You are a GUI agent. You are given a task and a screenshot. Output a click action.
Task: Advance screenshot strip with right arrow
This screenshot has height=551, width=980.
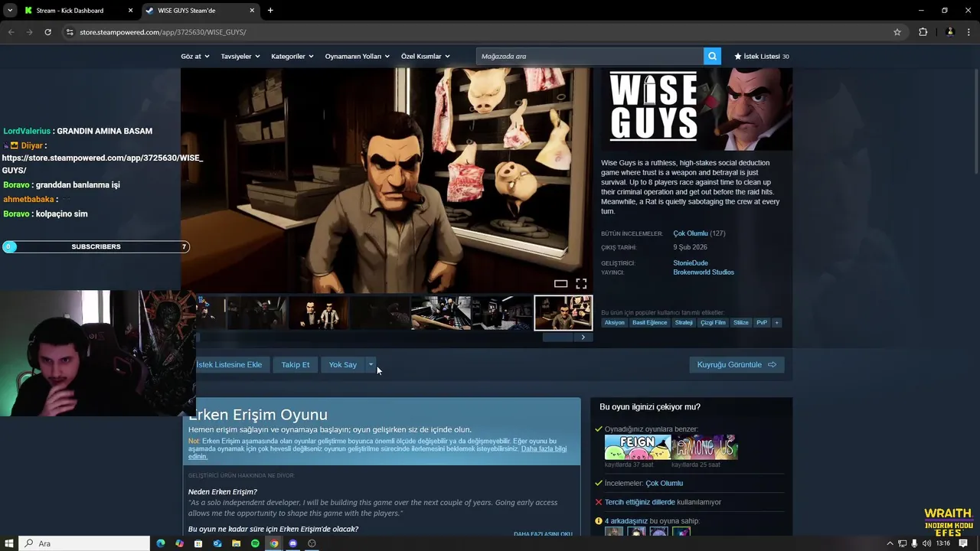pyautogui.click(x=583, y=337)
